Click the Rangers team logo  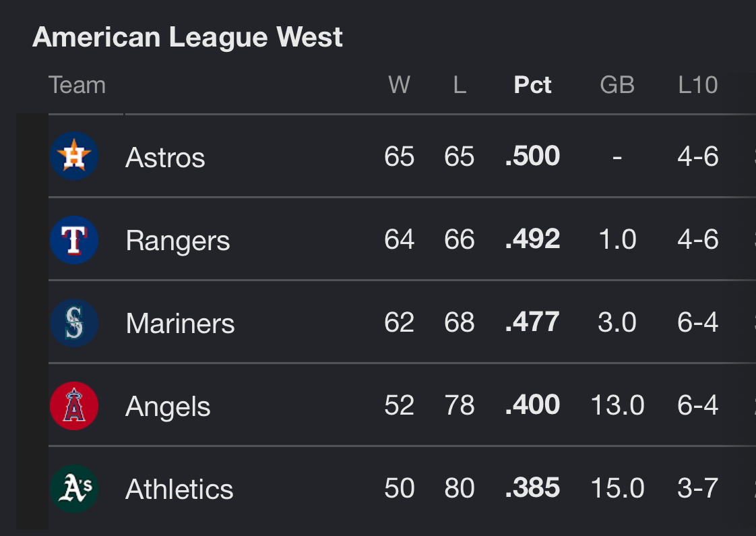74,240
